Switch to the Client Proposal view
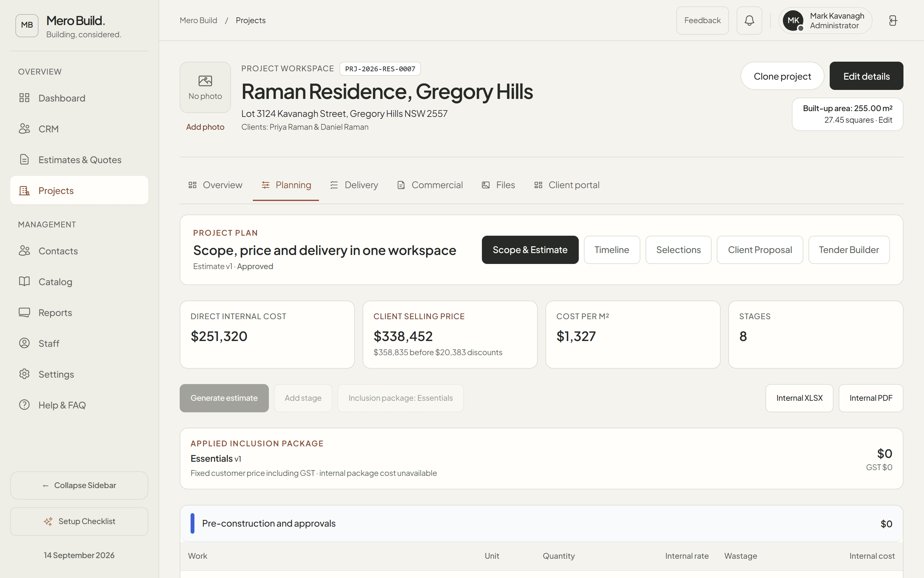Image resolution: width=924 pixels, height=578 pixels. (760, 250)
